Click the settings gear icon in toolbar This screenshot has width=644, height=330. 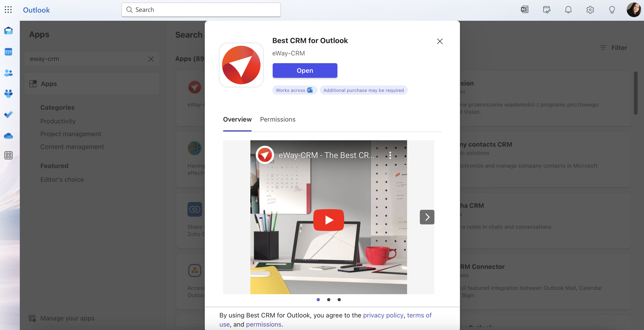point(590,9)
